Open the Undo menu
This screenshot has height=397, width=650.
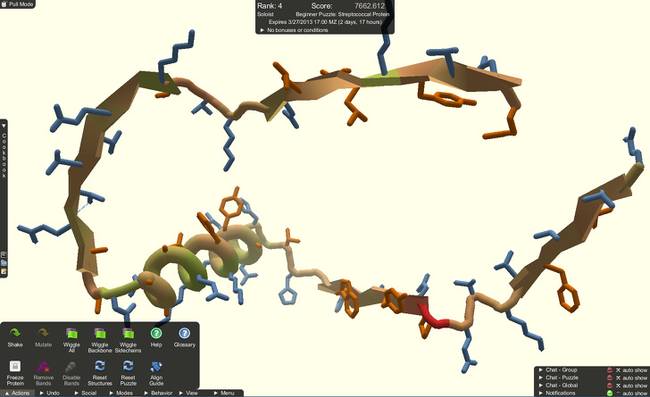point(50,393)
